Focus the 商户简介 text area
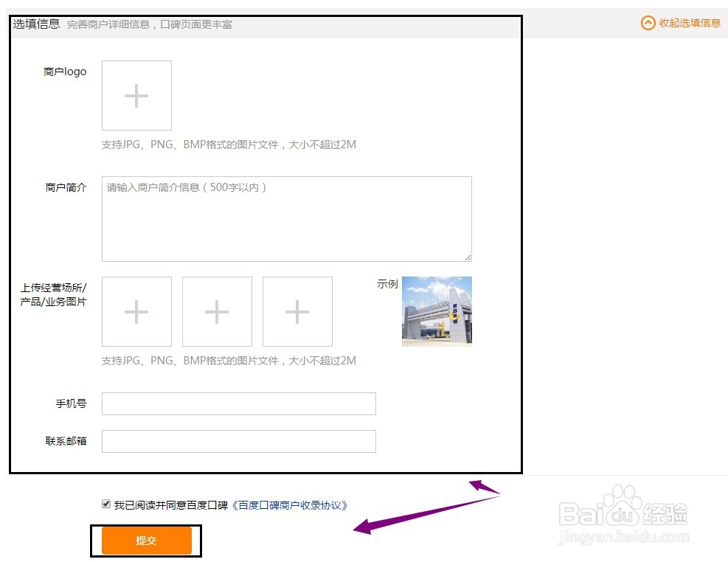728x562 pixels. (286, 219)
